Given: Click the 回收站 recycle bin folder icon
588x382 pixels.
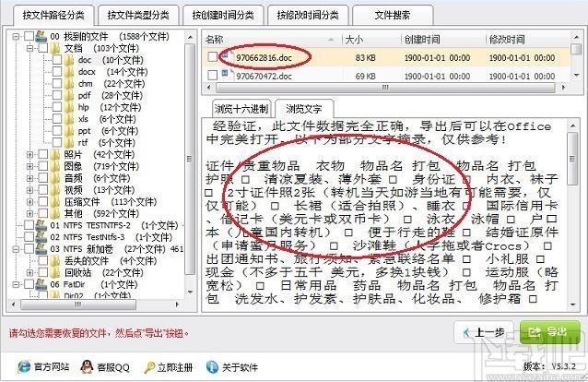Looking at the screenshot, I should 57,273.
